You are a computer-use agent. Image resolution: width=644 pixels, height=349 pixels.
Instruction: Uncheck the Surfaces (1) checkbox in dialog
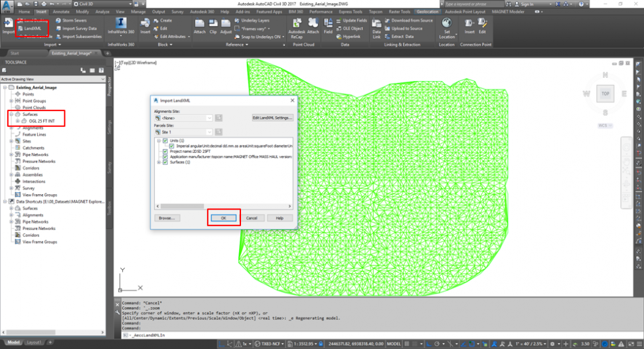165,162
